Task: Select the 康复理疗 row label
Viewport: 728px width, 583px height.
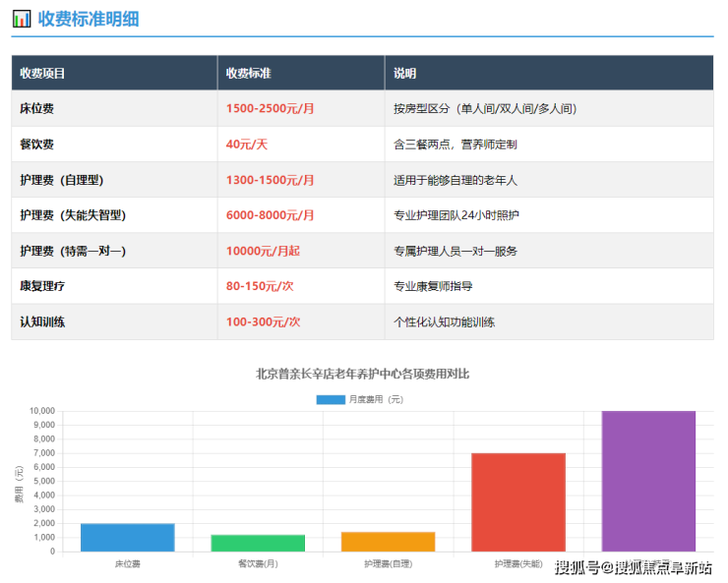Action: [x=42, y=286]
